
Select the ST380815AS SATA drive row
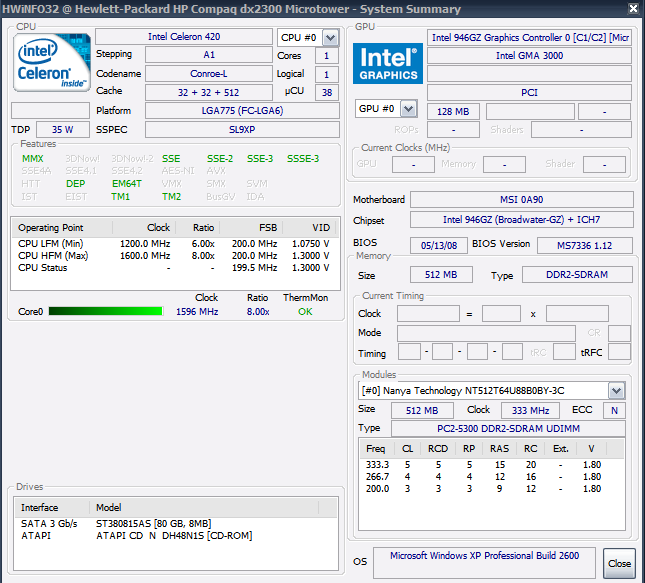[160, 523]
